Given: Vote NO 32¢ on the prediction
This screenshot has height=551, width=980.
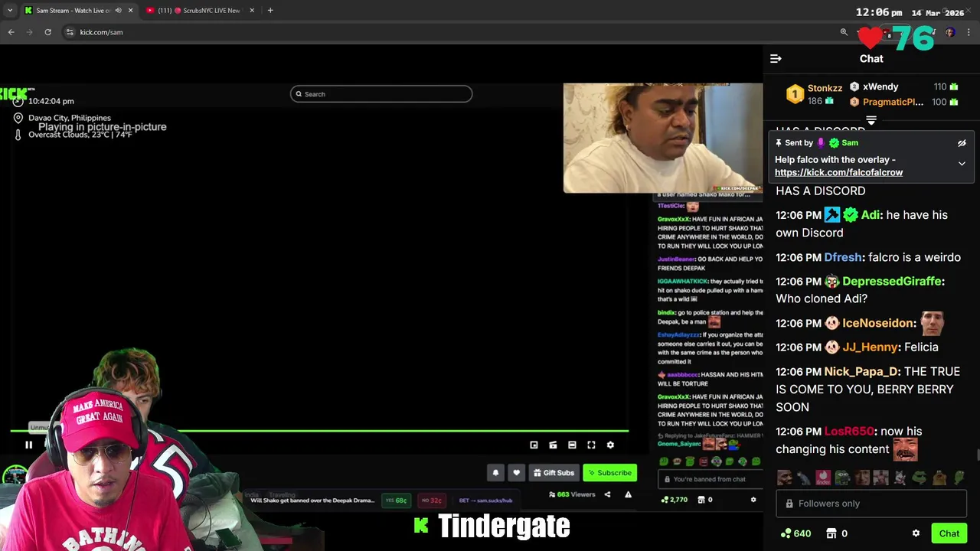Looking at the screenshot, I should pos(431,500).
